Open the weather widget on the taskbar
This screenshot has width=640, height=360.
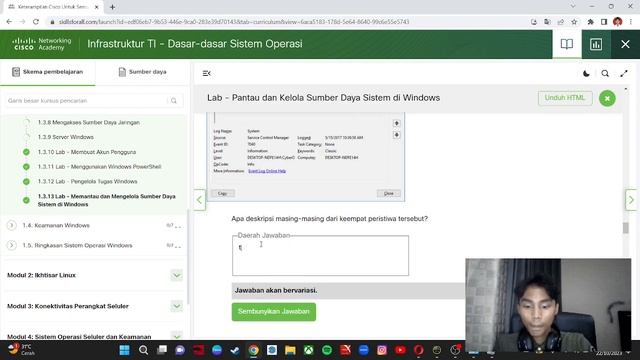pyautogui.click(x=22, y=350)
